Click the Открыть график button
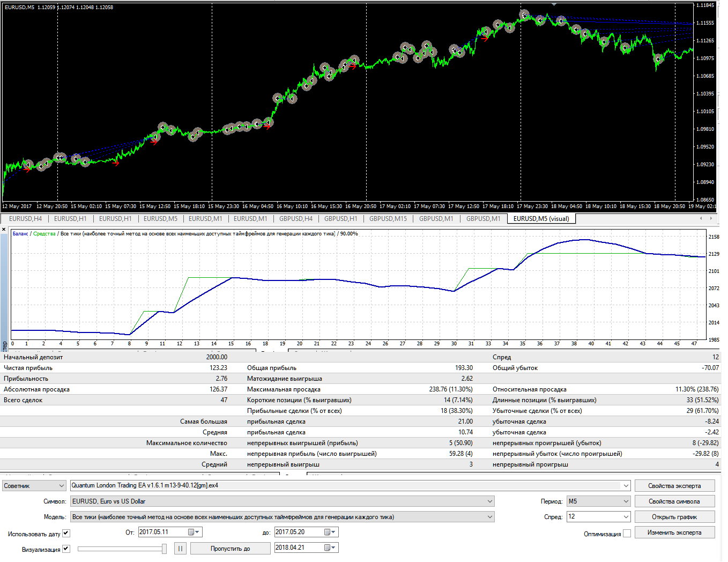Viewport: 728px width, 562px height. coord(674,517)
